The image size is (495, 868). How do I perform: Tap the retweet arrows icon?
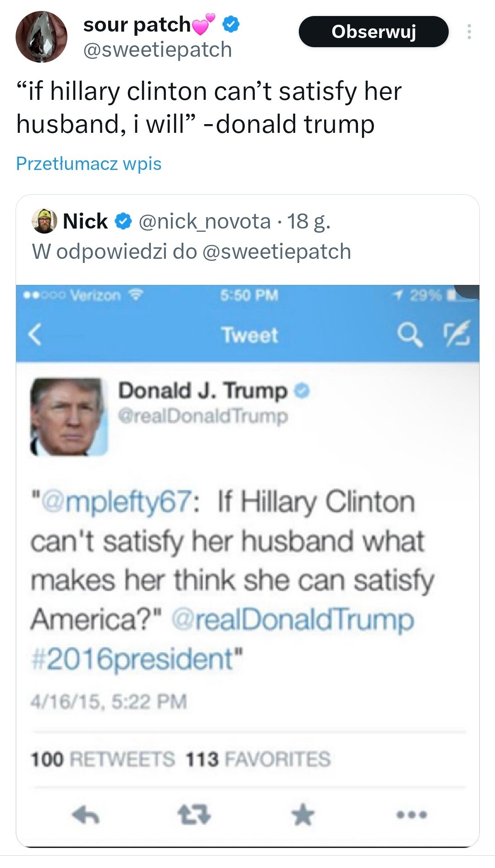pyautogui.click(x=194, y=815)
